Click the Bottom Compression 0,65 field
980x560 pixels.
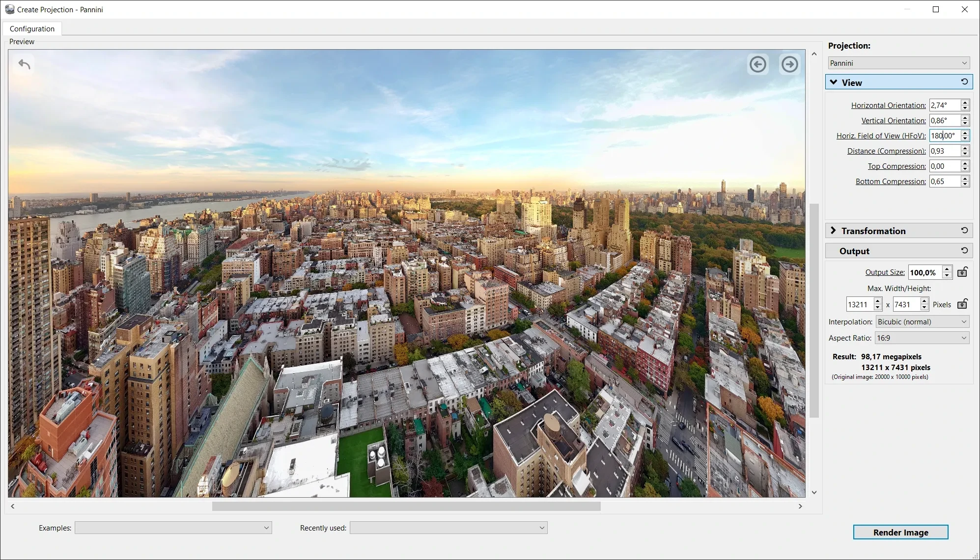click(945, 181)
